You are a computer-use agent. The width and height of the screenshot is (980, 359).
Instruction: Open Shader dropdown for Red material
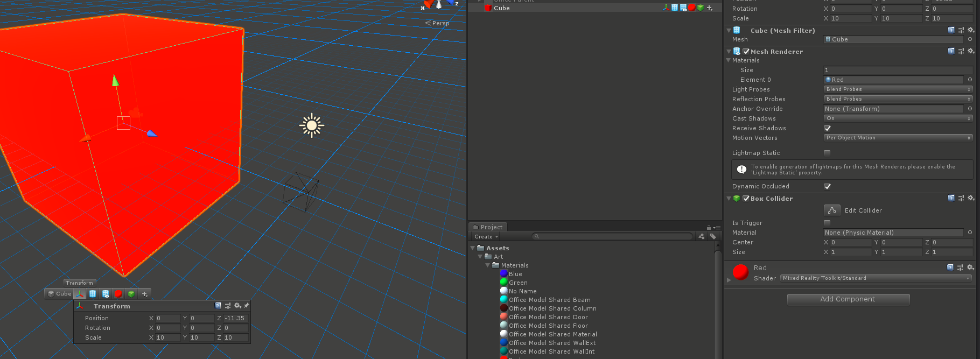point(876,278)
